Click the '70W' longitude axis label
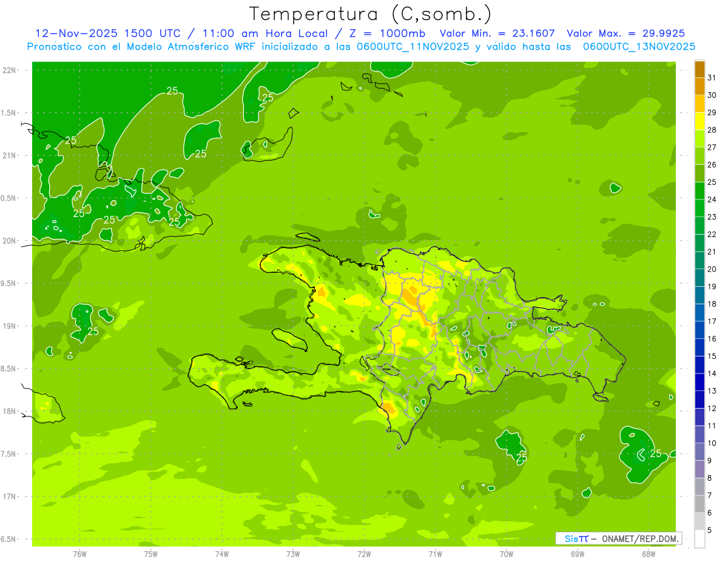This screenshot has width=728, height=562. pos(507,554)
